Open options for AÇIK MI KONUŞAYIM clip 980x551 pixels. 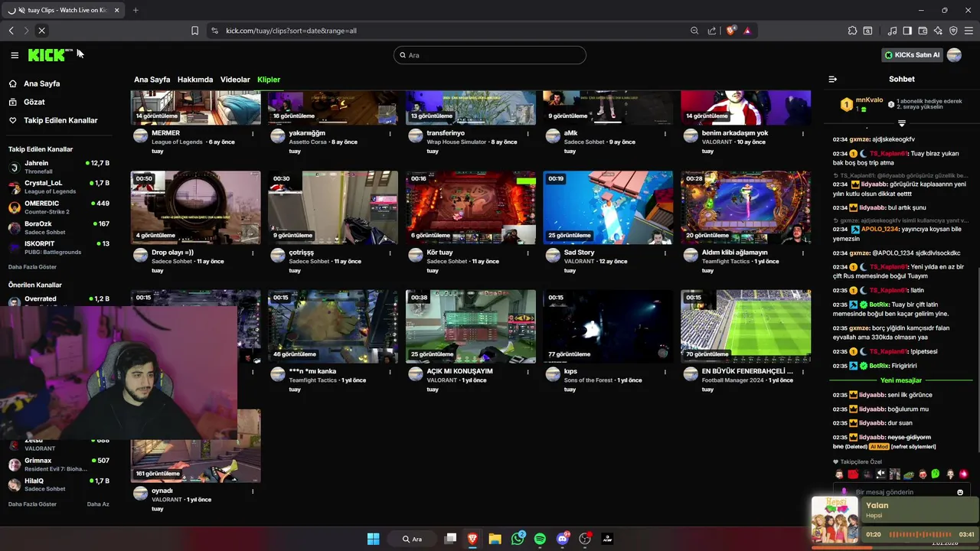[528, 372]
